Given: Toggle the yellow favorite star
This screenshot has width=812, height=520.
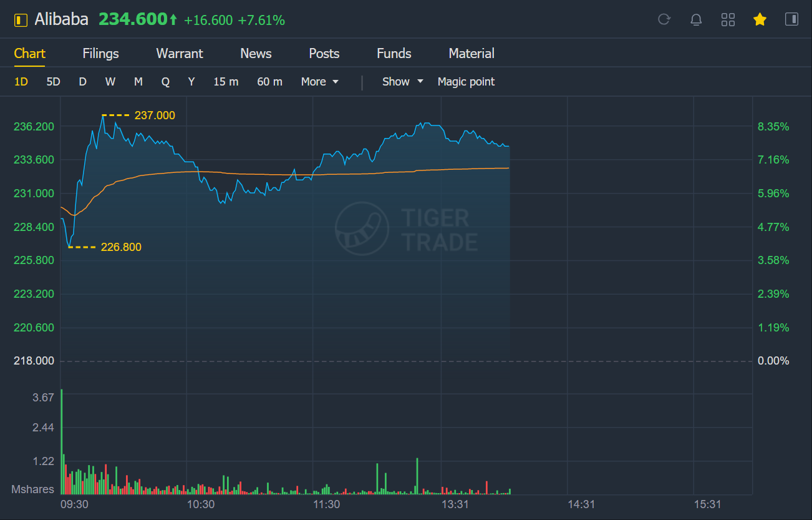Looking at the screenshot, I should 760,19.
